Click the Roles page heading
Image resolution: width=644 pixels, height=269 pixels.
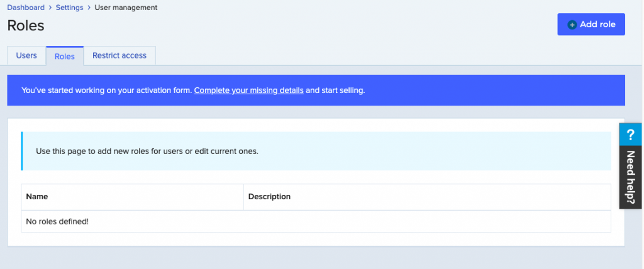(x=26, y=26)
